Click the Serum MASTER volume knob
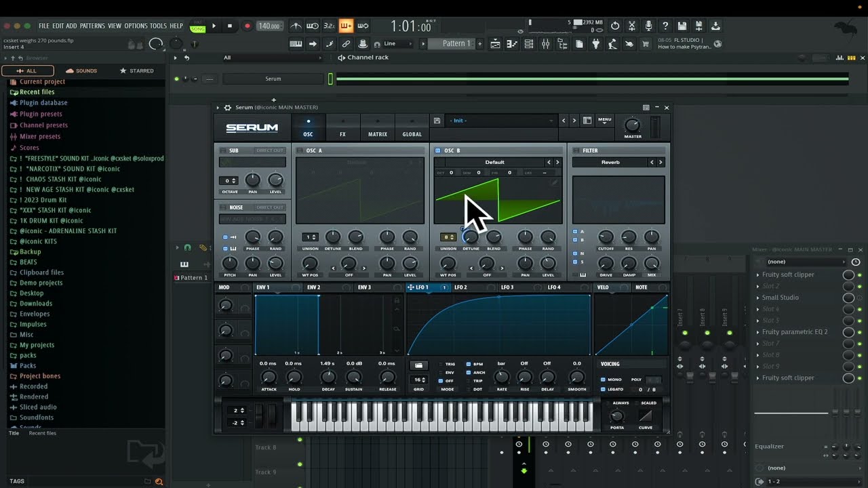 point(632,125)
